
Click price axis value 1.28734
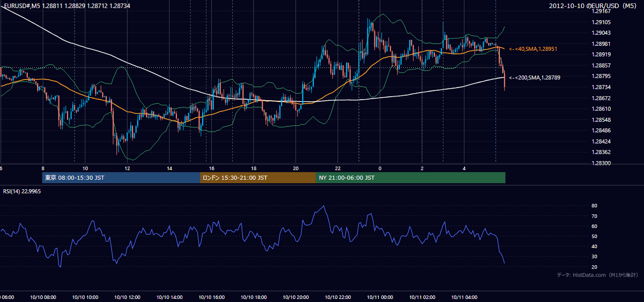pos(602,87)
